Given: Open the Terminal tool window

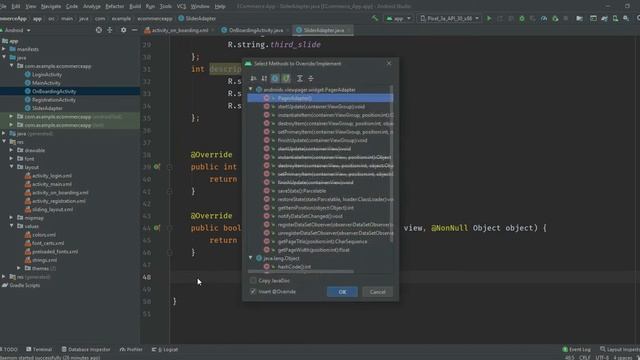Looking at the screenshot, I should [x=39, y=349].
